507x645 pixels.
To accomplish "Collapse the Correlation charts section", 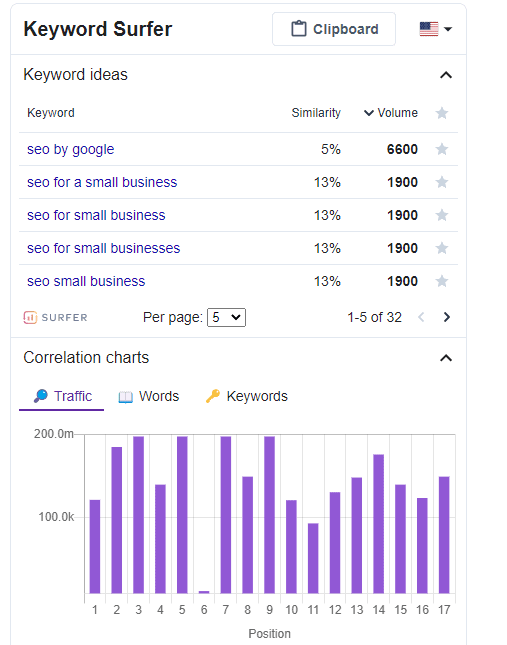I will coord(446,358).
